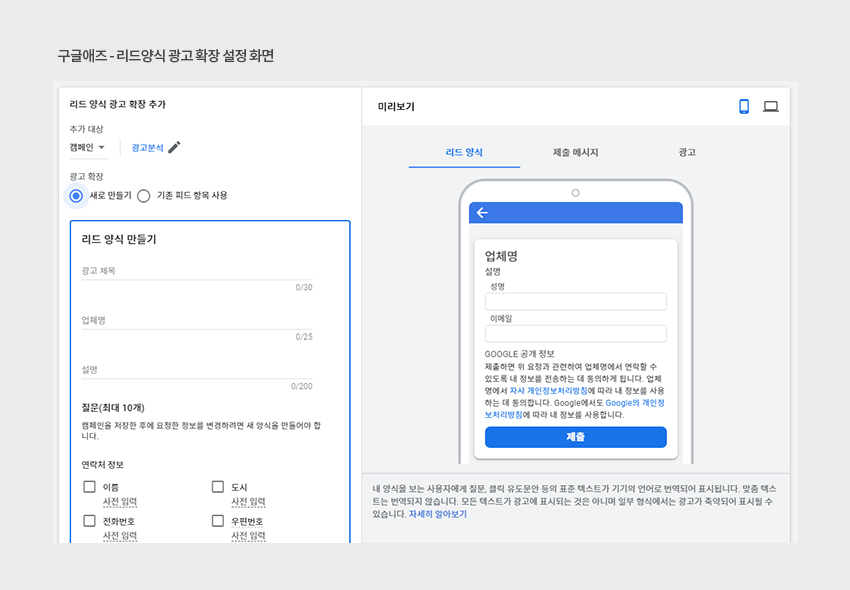The height and width of the screenshot is (590, 850).
Task: Check the 도시 checkbox
Action: pos(217,486)
